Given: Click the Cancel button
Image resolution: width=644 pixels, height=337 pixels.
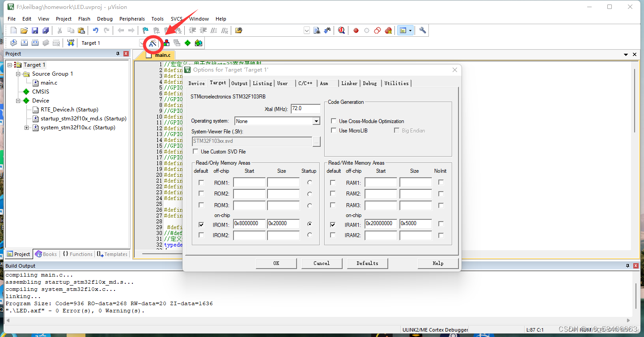Looking at the screenshot, I should 322,263.
